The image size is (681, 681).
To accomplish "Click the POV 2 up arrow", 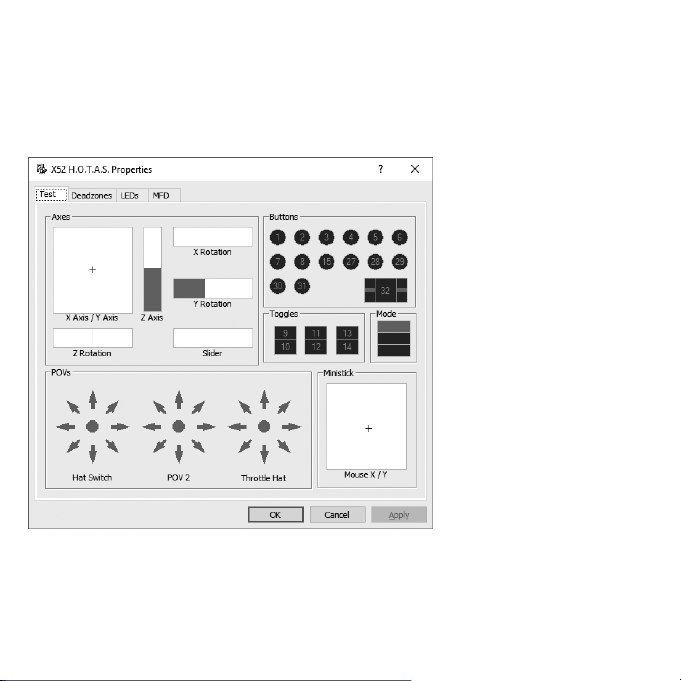I will [179, 400].
